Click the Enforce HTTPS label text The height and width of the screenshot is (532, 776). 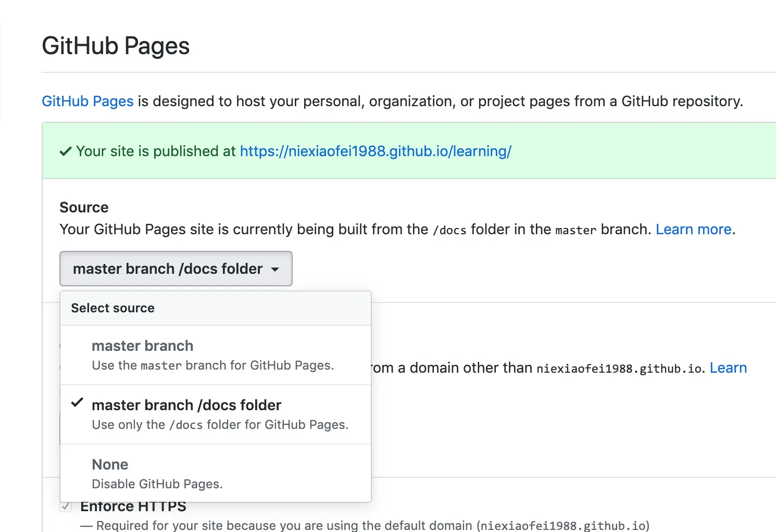click(133, 506)
